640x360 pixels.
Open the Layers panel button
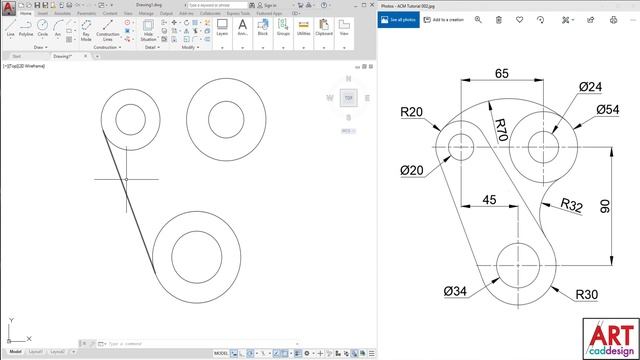click(x=222, y=27)
